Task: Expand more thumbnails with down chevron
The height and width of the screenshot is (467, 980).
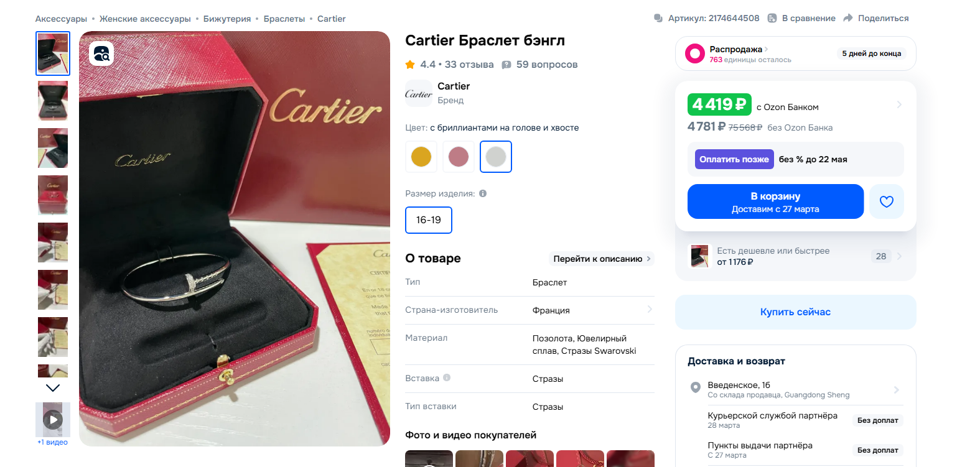Action: (x=53, y=388)
